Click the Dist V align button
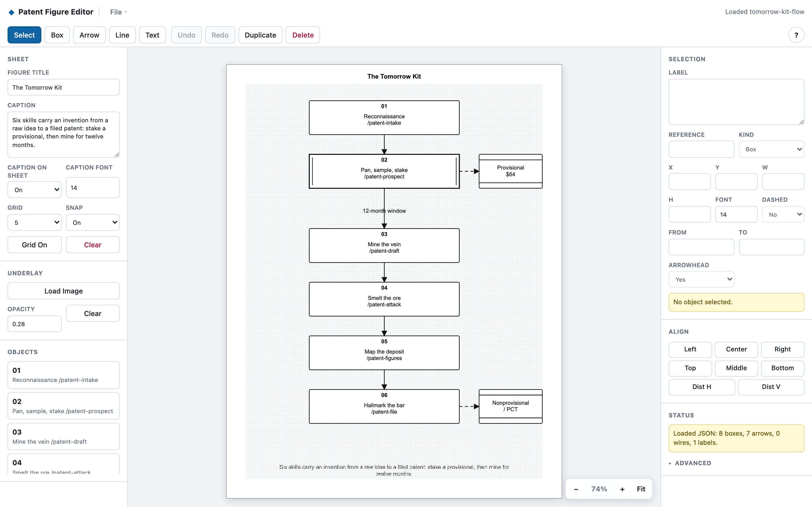The image size is (812, 507). coord(771,387)
